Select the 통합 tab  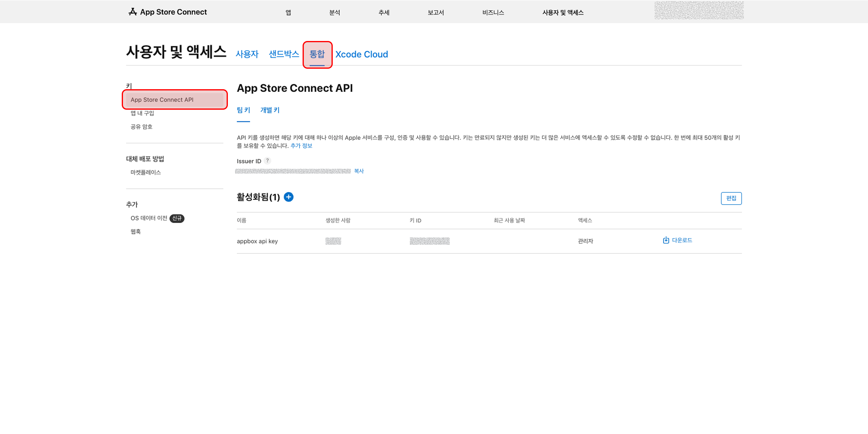[317, 54]
